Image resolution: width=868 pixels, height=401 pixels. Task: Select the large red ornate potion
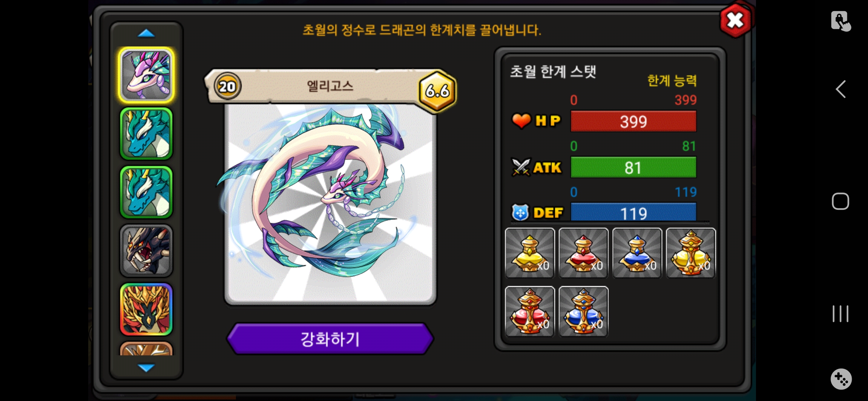[530, 312]
